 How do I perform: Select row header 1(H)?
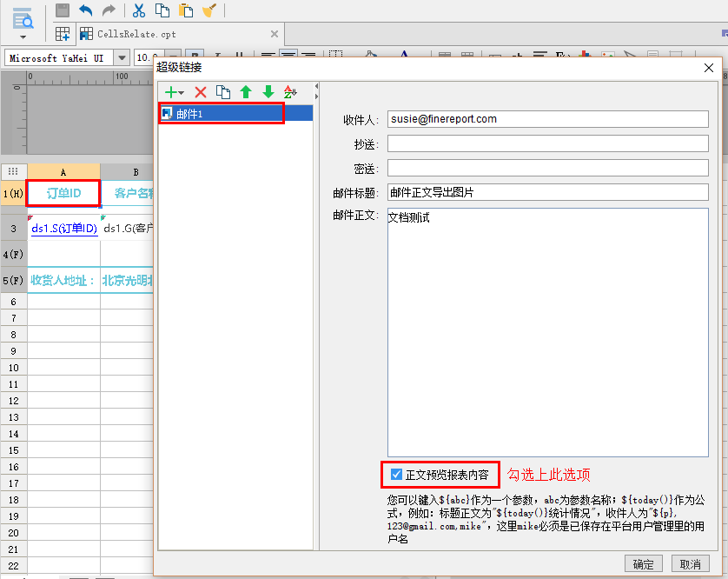click(13, 193)
